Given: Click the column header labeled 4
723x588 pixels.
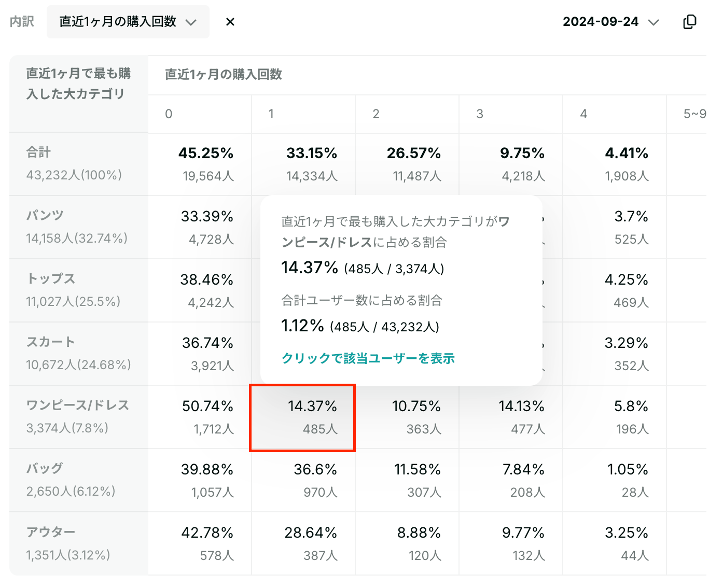Looking at the screenshot, I should (615, 114).
